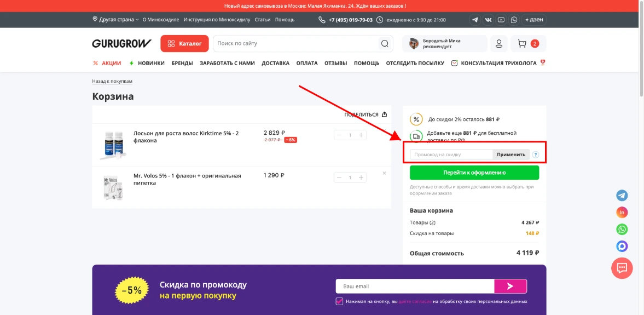Expand the Другая страна region selector
The height and width of the screenshot is (315, 644).
pos(116,19)
